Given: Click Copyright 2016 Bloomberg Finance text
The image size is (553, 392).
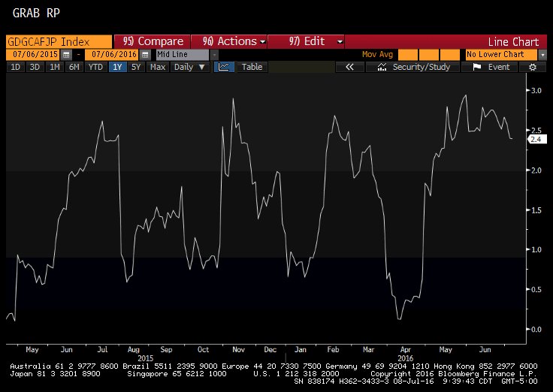Looking at the screenshot, I should coord(454,374).
